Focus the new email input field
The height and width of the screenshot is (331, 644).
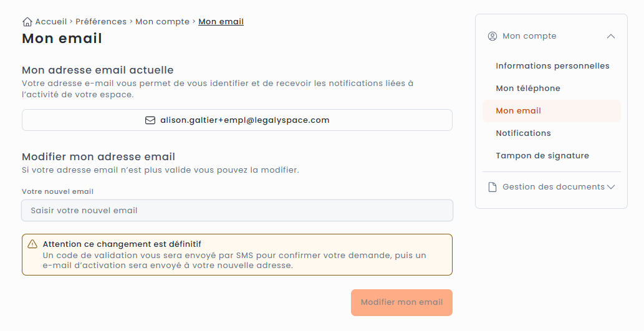click(237, 211)
